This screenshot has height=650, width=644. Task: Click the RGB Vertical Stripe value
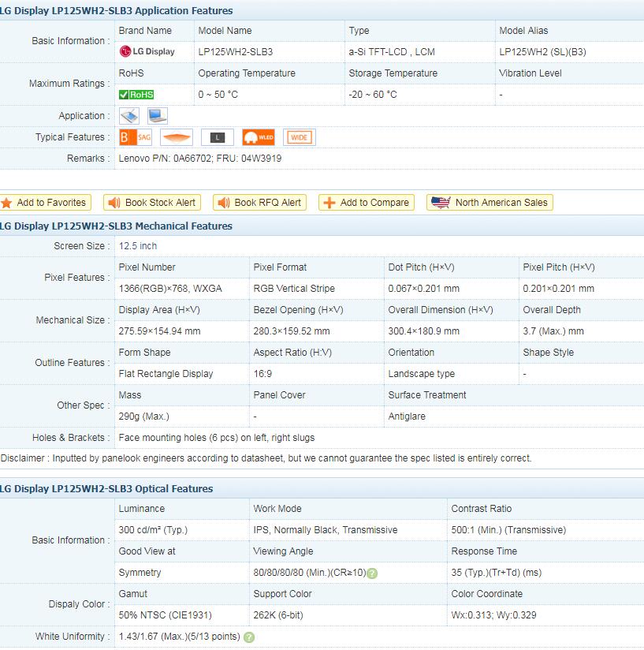click(294, 289)
